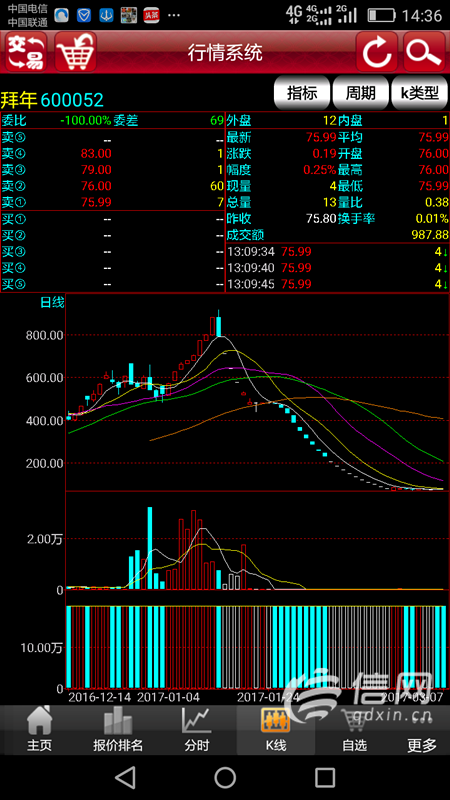Switch to 分时 time-share tab
Viewport: 450px width, 800px height.
click(196, 730)
